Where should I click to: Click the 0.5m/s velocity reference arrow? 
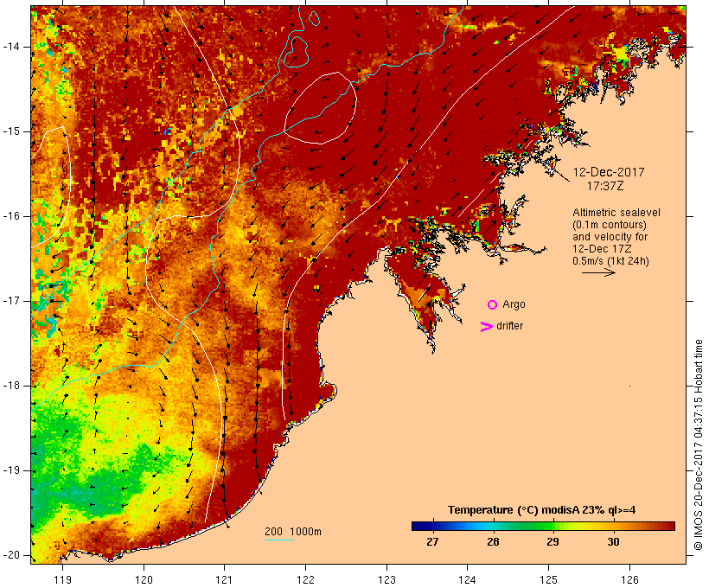[598, 272]
